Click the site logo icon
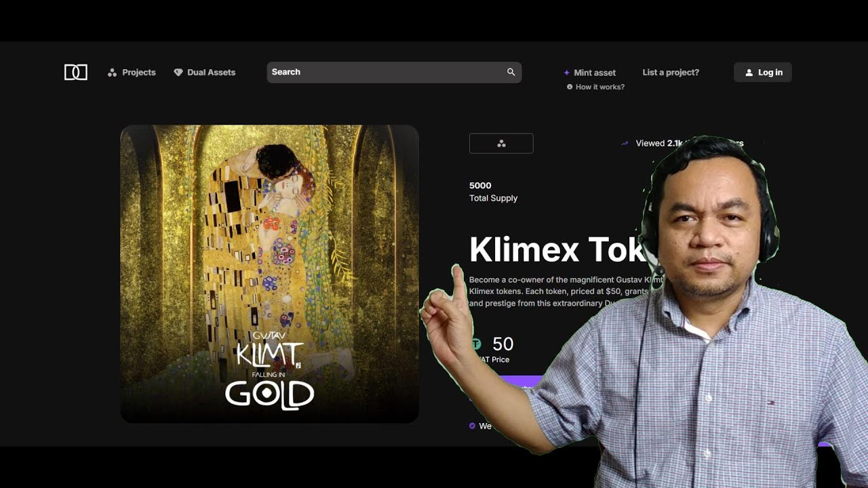Viewport: 868px width, 488px height. click(76, 73)
